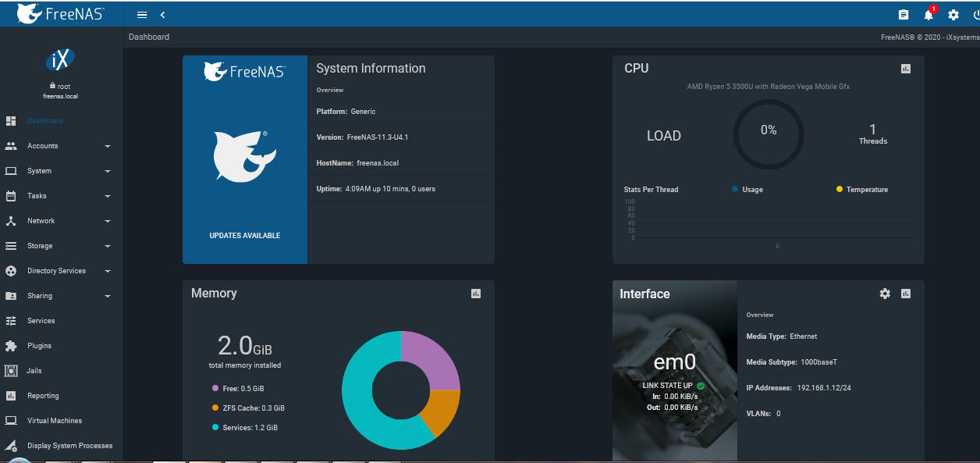Click the settings gear in top bar
Screen dimensions: 980x463
click(x=953, y=15)
